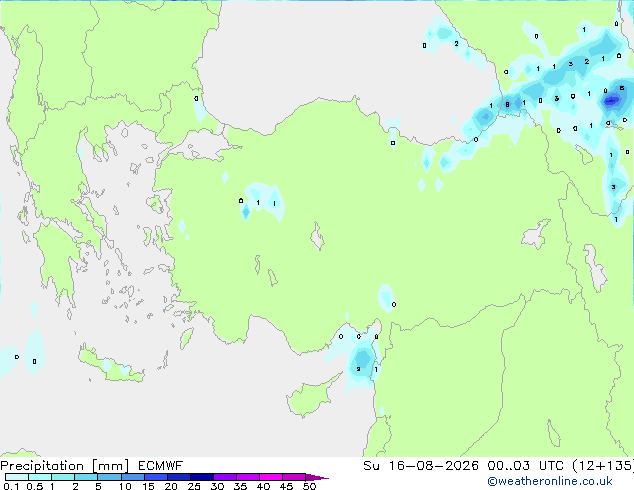
Task: Select the 2–5 mm legend color box
Action: [x=86, y=477]
